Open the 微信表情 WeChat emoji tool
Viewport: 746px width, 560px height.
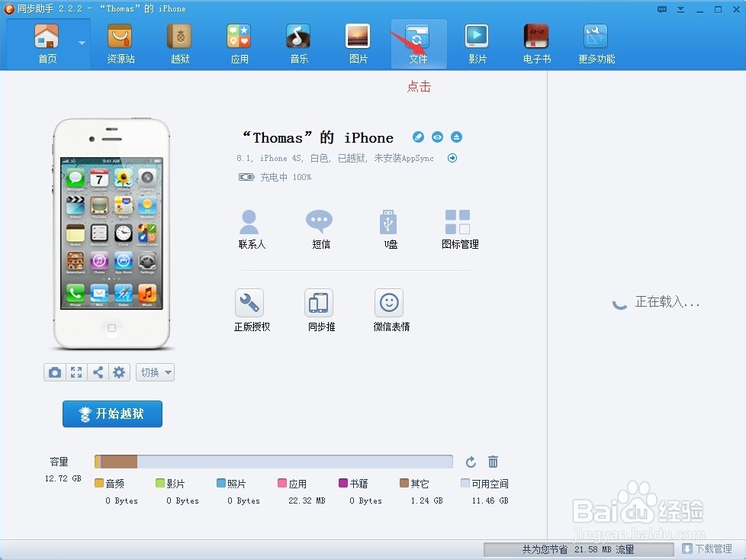tap(389, 309)
